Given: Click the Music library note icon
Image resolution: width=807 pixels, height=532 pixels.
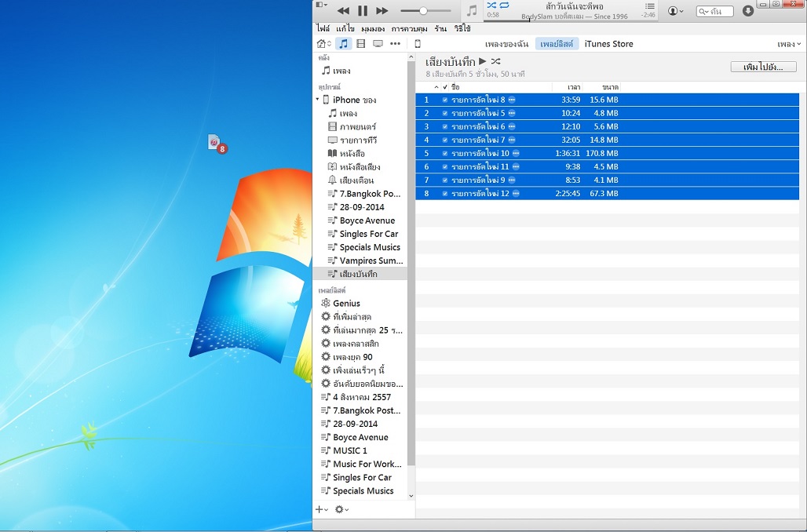Looking at the screenshot, I should (x=343, y=44).
